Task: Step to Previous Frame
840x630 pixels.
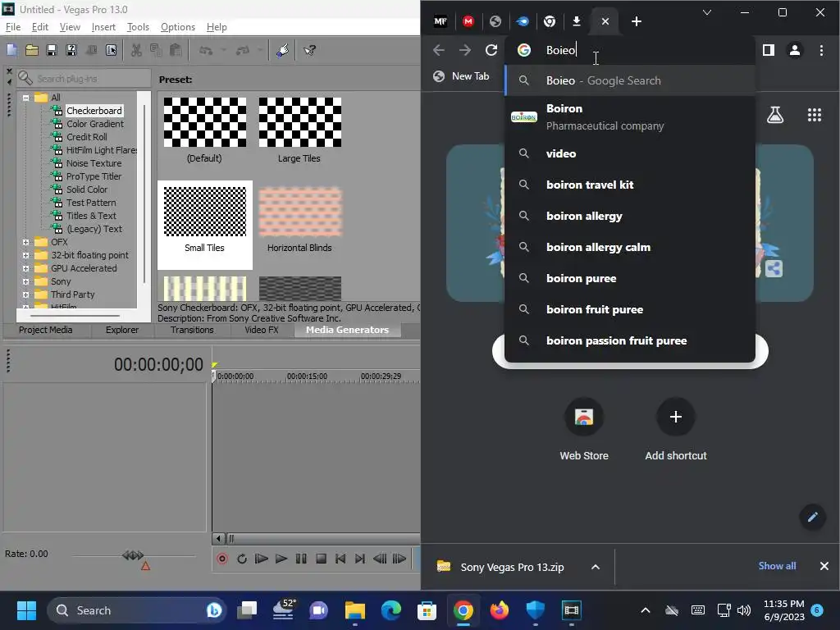Action: (x=380, y=559)
